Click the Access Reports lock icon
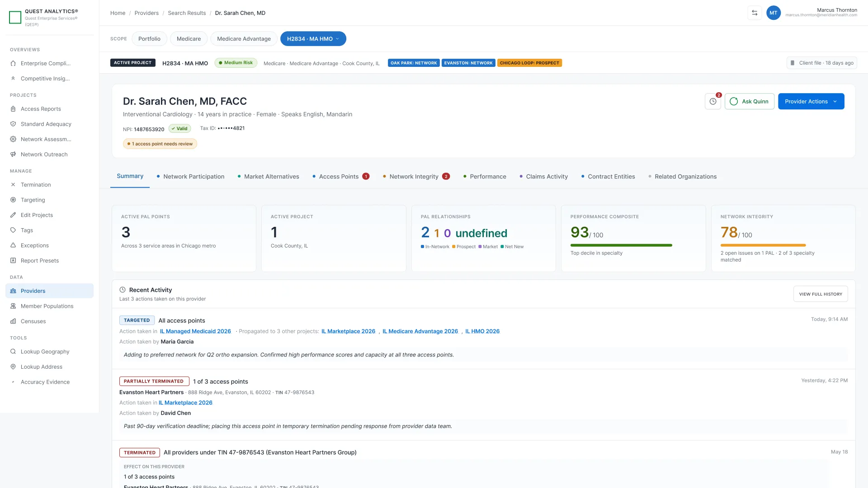The width and height of the screenshot is (868, 488). click(x=13, y=109)
